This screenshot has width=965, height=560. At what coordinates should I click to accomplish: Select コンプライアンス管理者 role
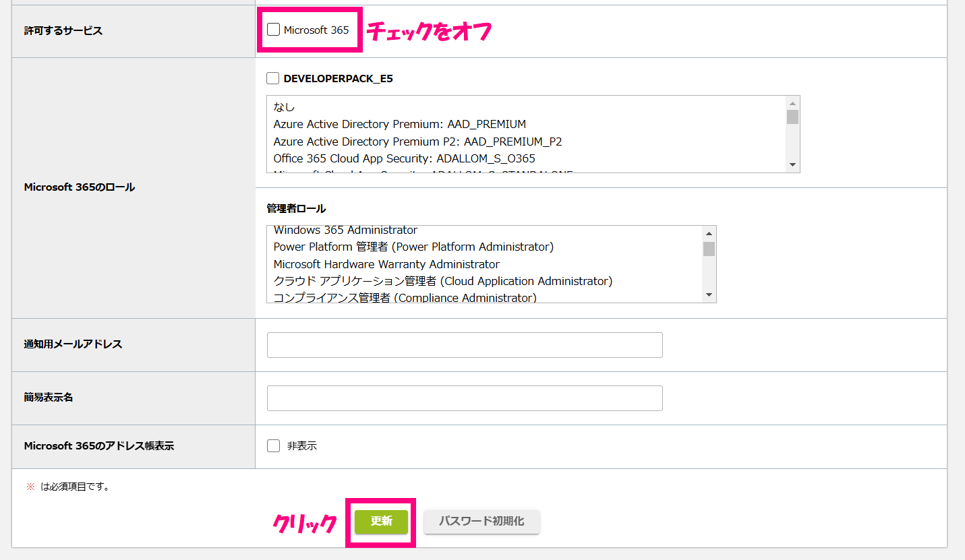(405, 297)
